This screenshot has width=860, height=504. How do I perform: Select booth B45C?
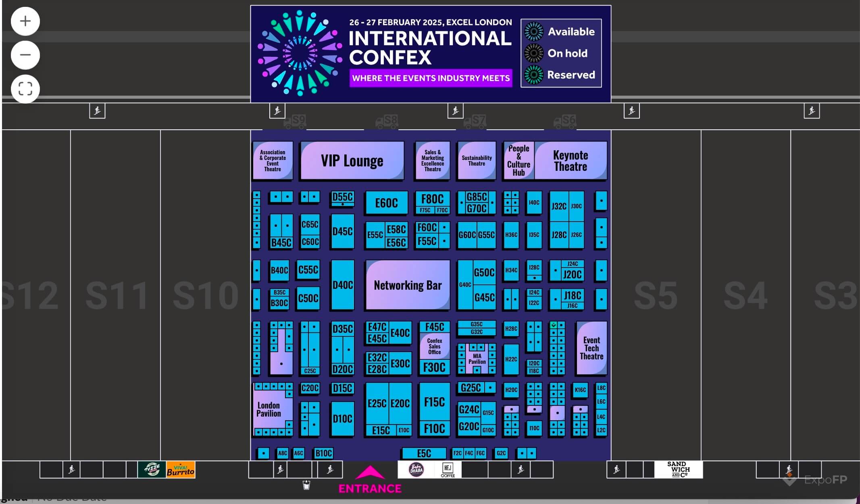[281, 243]
